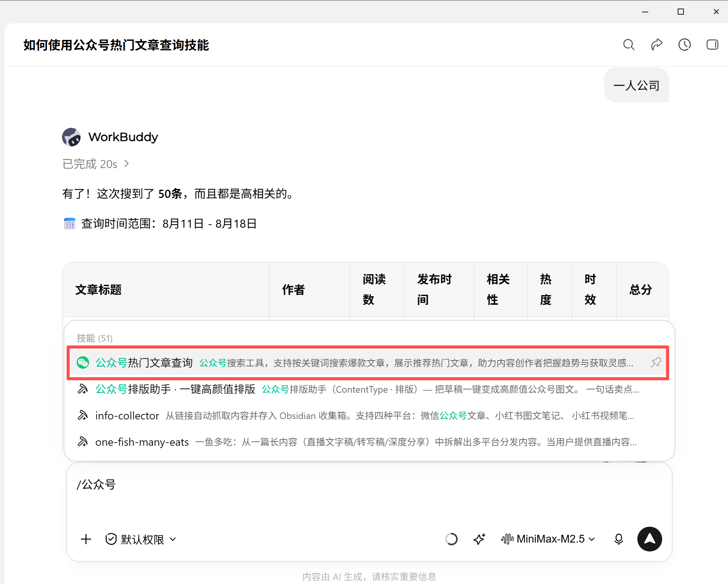Close the application window
The height and width of the screenshot is (584, 728).
[x=716, y=12]
